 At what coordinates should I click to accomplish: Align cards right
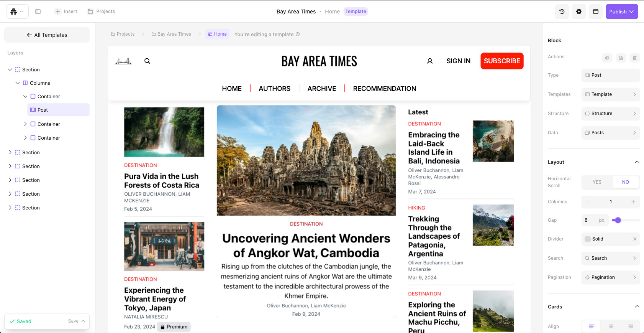631,326
